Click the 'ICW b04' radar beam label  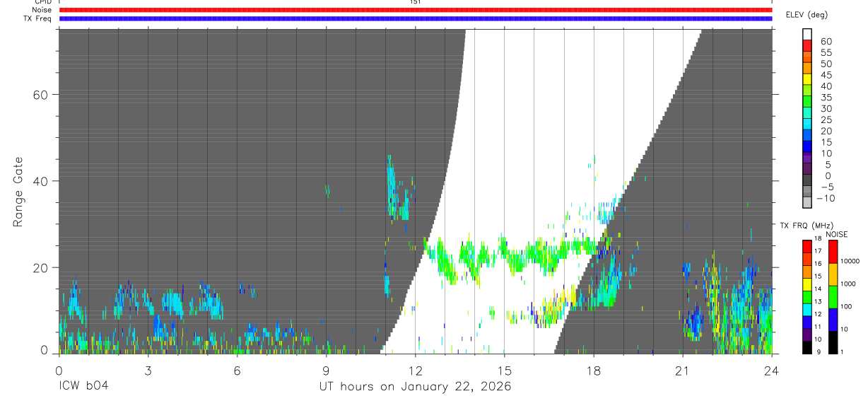click(x=83, y=387)
